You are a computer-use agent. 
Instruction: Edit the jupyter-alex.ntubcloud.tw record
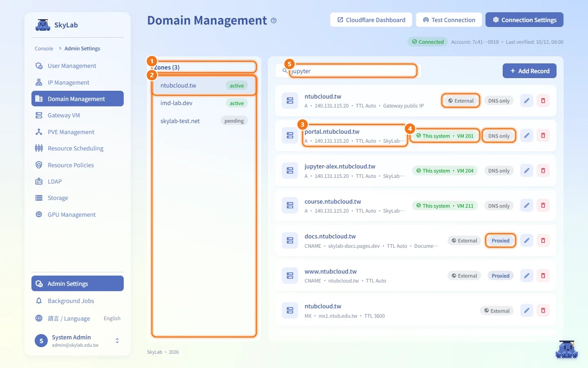(x=527, y=171)
